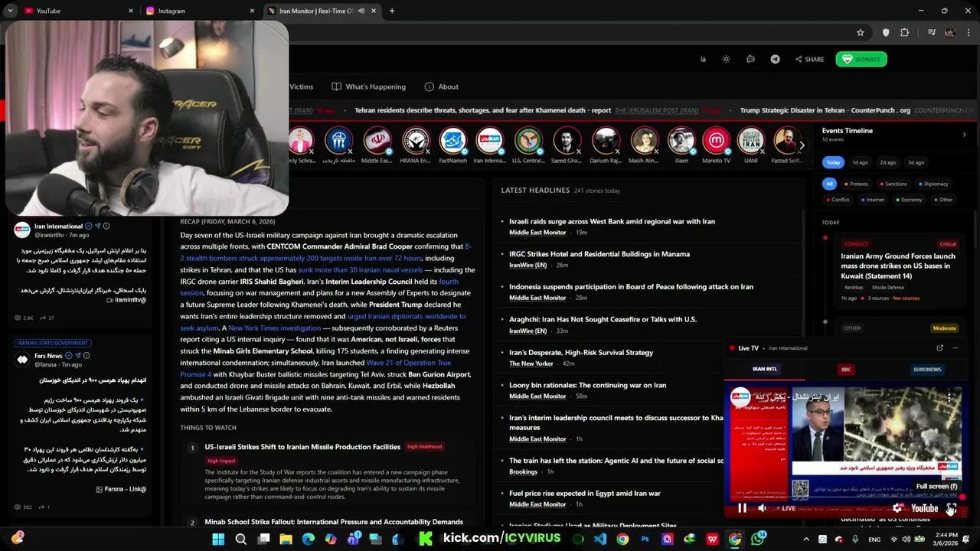The image size is (980, 551).
Task: Filter events by Sanctions
Action: pyautogui.click(x=893, y=184)
